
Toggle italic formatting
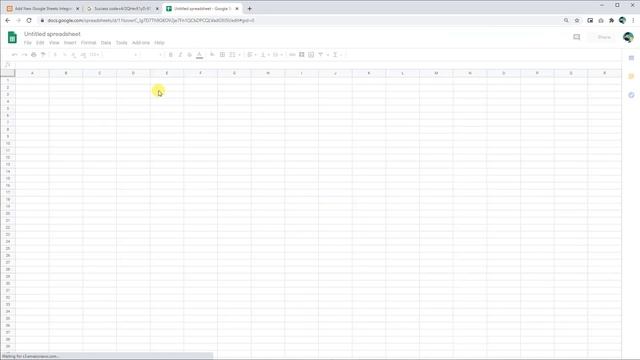click(180, 55)
